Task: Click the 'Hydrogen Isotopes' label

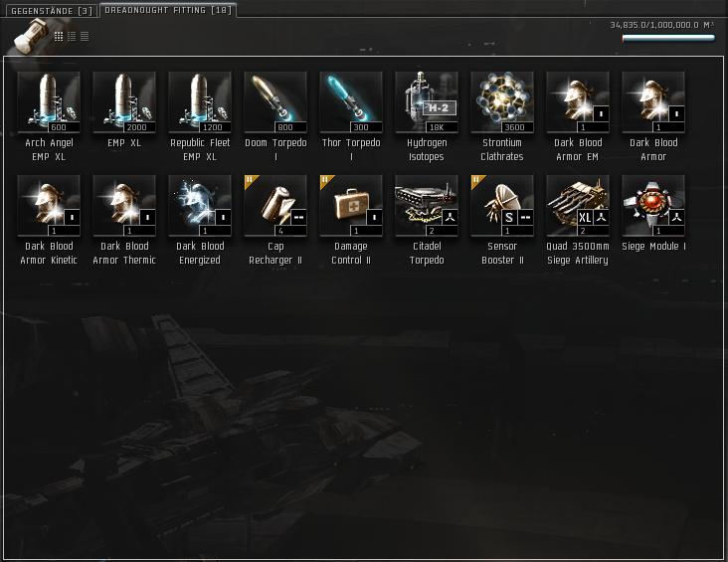Action: click(x=427, y=149)
